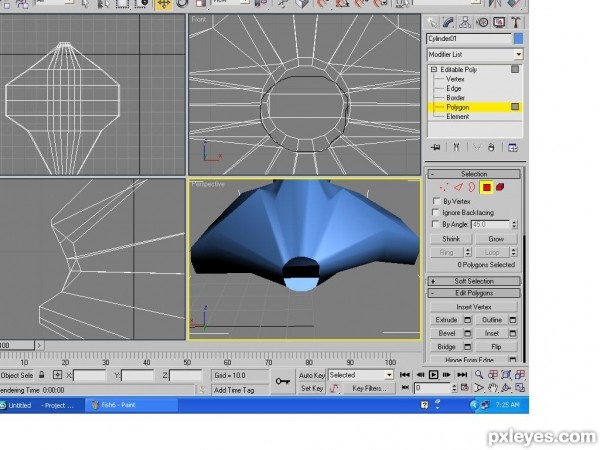Click the blue object color swatch
Viewport: 600px width, 450px height.
tap(518, 39)
